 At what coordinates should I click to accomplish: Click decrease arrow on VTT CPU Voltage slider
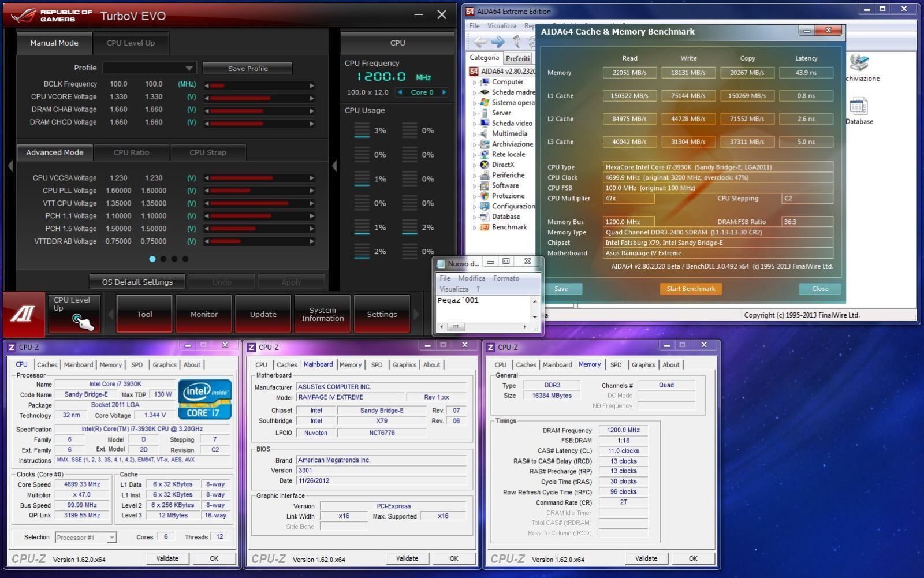point(207,204)
